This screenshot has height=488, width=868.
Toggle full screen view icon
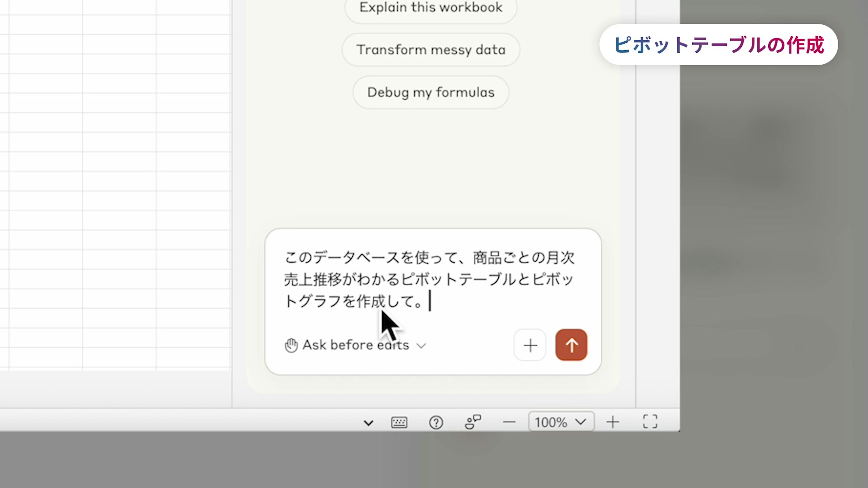click(x=650, y=422)
